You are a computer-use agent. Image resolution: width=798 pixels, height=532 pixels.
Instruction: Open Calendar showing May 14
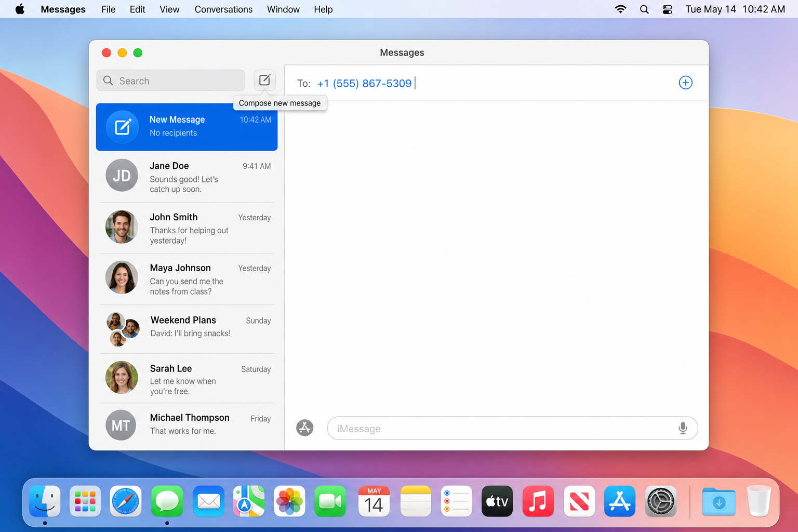tap(374, 501)
